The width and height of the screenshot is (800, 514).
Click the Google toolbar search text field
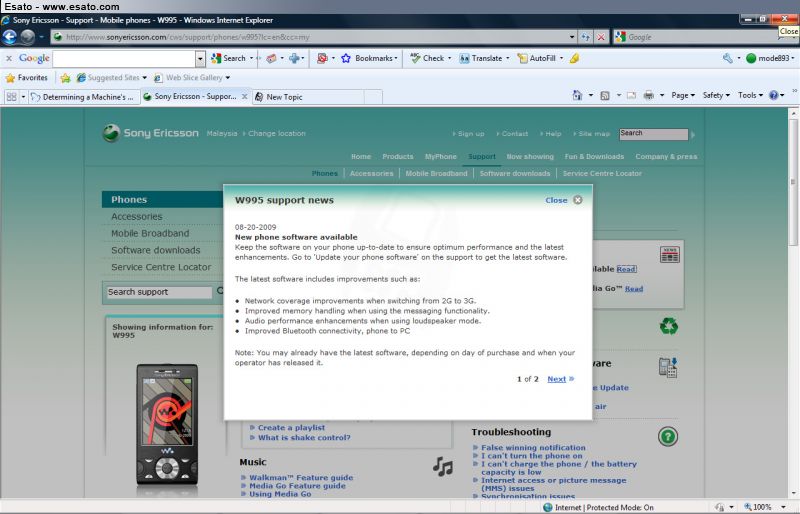coord(124,59)
